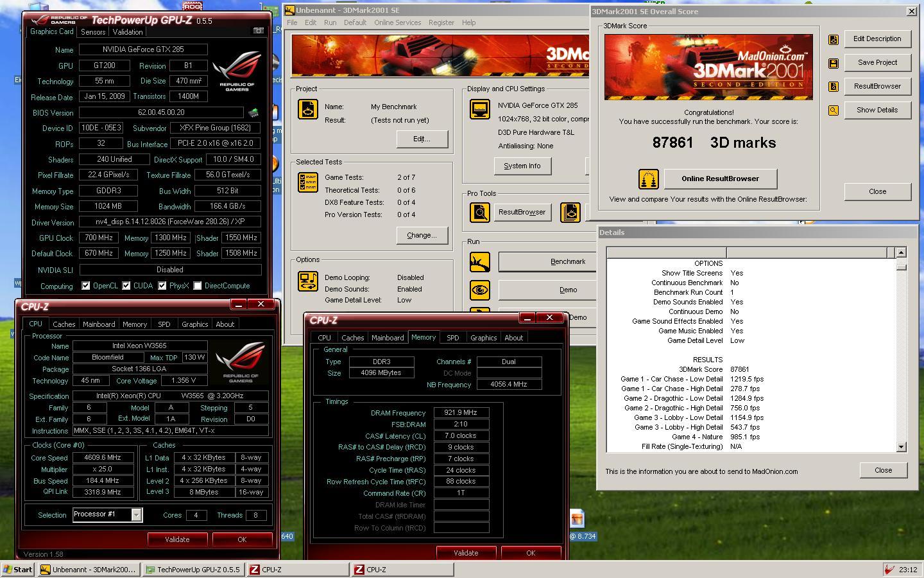Click OK in the Memory CPU-Z window

(531, 553)
